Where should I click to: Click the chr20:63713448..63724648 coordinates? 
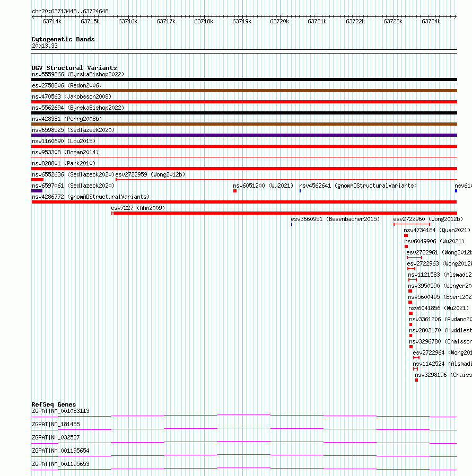click(x=70, y=11)
